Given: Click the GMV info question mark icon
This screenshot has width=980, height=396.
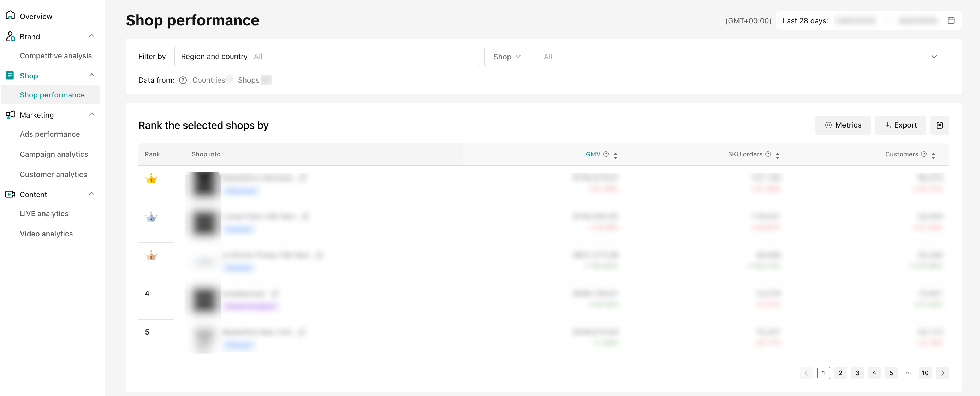Looking at the screenshot, I should coord(606,154).
